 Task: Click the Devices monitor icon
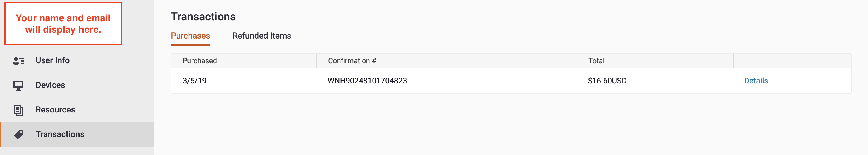tap(18, 85)
